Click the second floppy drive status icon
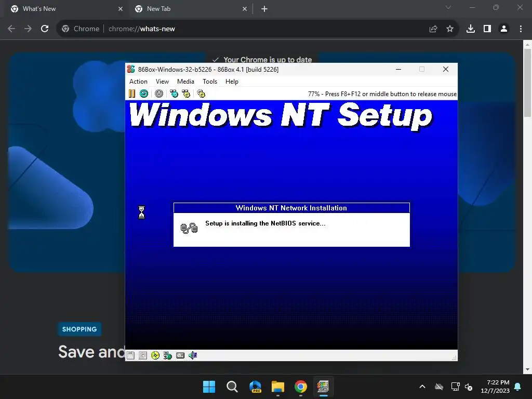This screenshot has height=399, width=532. 143,355
